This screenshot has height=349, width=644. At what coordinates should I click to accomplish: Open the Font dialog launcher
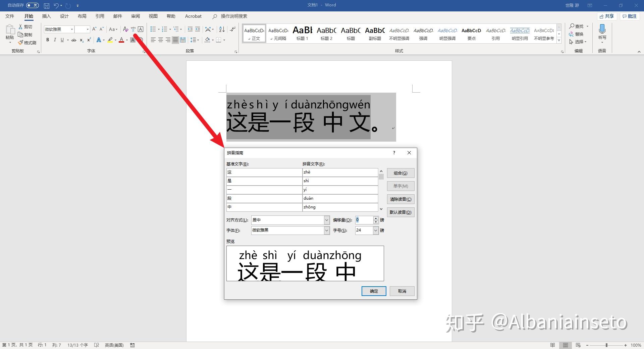[144, 52]
